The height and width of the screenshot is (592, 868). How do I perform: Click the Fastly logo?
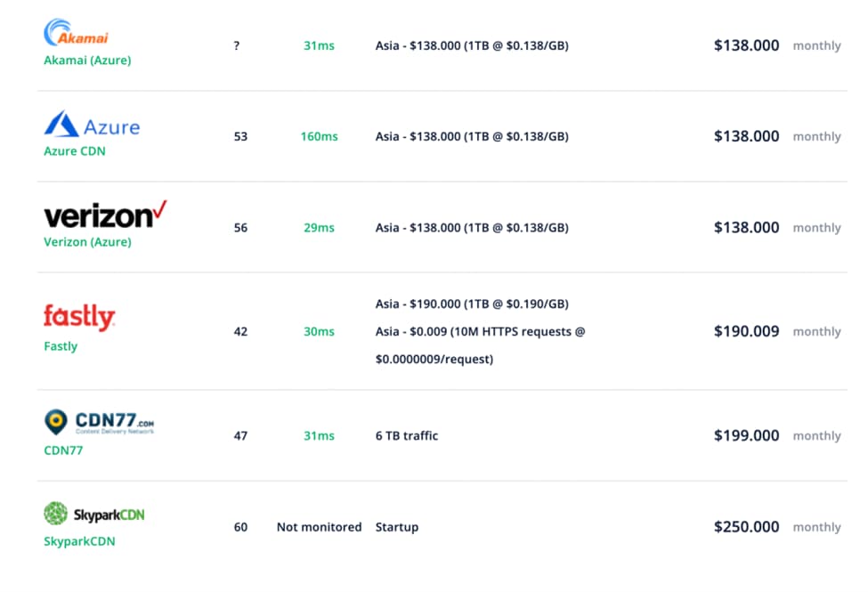click(79, 317)
